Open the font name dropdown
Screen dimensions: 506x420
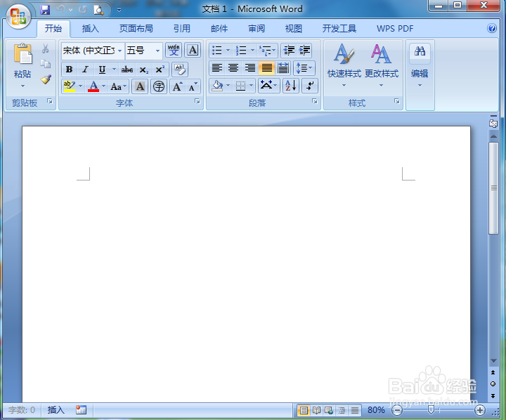pos(119,51)
